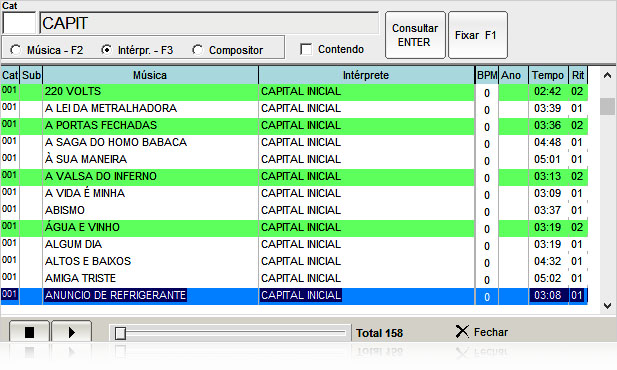Select A LEI DA METRALHADORA row
The height and width of the screenshot is (370, 617).
294,108
